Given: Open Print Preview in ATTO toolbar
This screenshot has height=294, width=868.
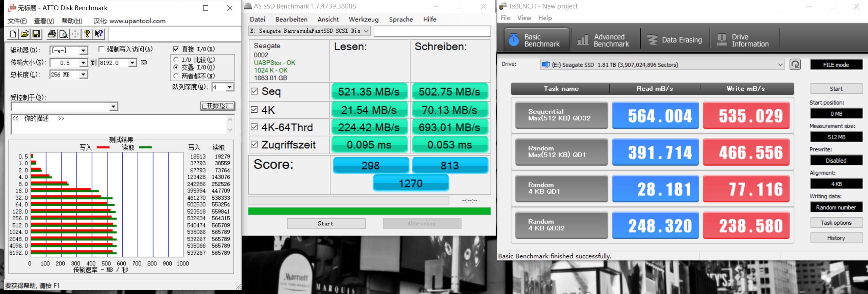Looking at the screenshot, I should point(64,34).
